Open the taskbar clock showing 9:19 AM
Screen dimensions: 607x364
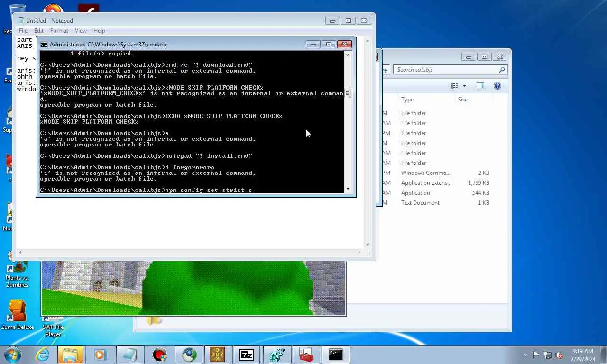pyautogui.click(x=583, y=355)
